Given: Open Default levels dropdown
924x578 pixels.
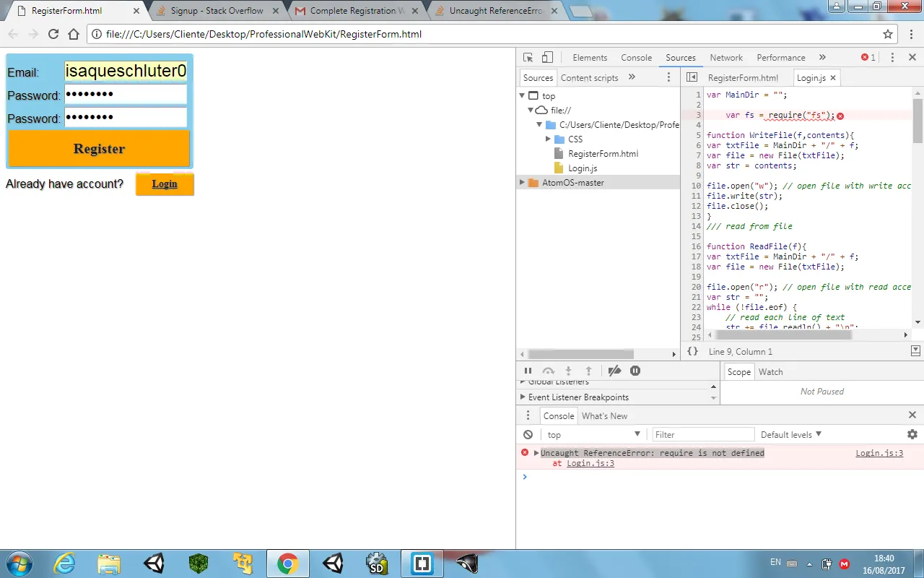Looking at the screenshot, I should [x=791, y=434].
